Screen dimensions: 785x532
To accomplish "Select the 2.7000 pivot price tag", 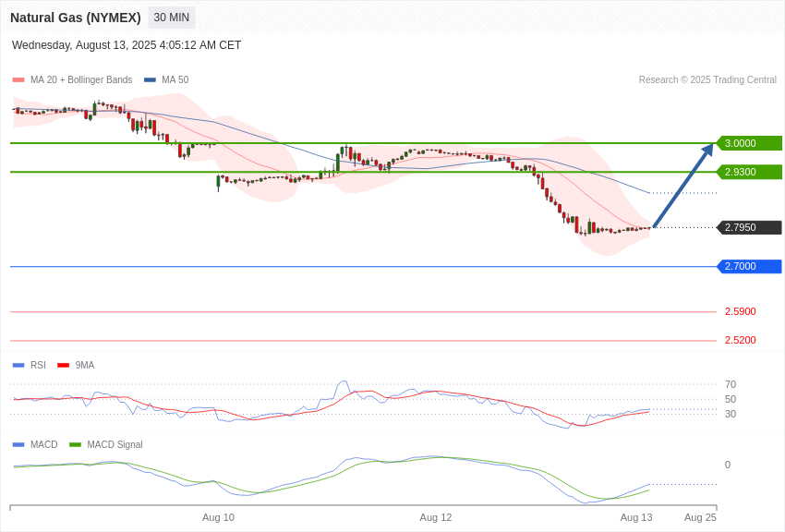I will pyautogui.click(x=750, y=266).
